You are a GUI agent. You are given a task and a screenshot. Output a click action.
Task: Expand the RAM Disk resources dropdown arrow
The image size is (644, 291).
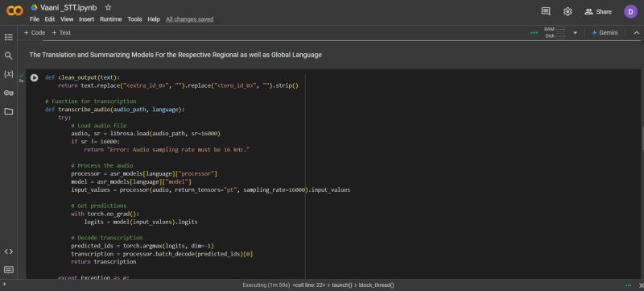click(575, 33)
